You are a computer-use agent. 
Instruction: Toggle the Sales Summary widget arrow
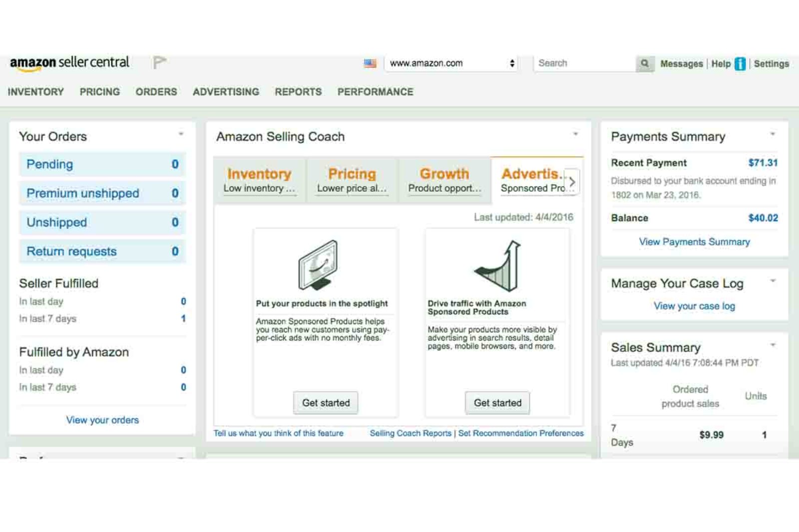pos(773,345)
